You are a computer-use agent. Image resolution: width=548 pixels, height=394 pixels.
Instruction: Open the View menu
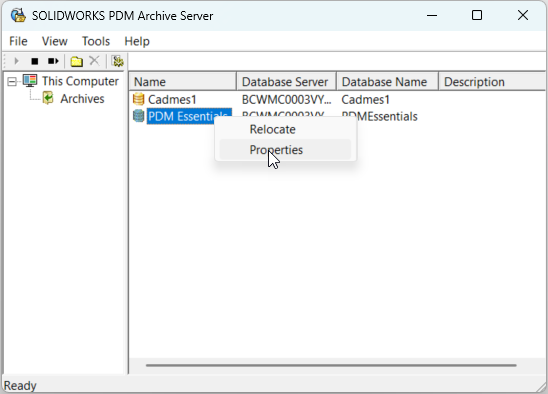[x=55, y=41]
